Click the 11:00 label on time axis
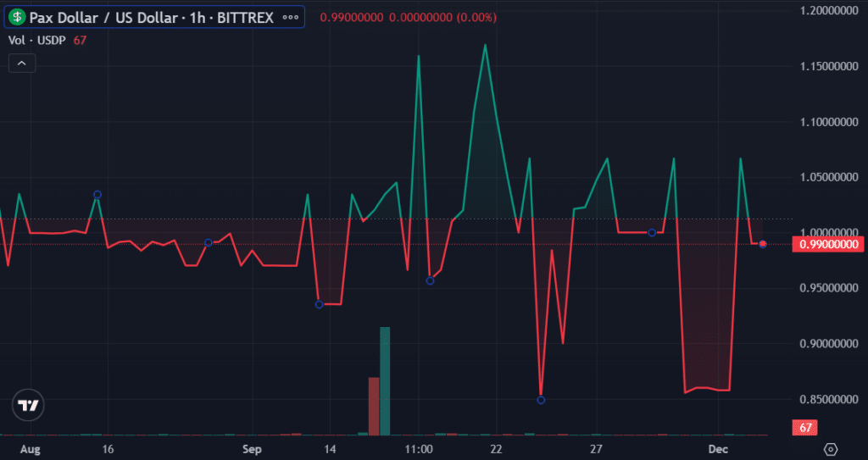 pyautogui.click(x=419, y=448)
